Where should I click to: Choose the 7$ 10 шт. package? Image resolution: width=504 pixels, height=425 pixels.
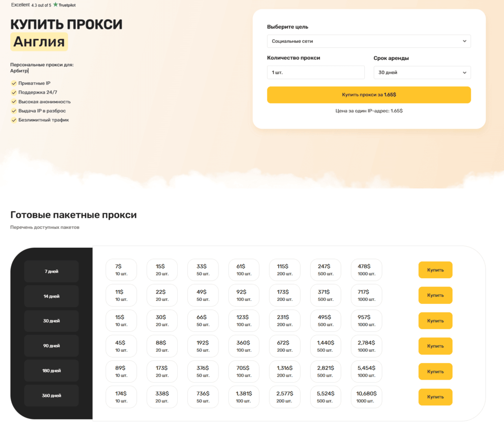point(121,270)
